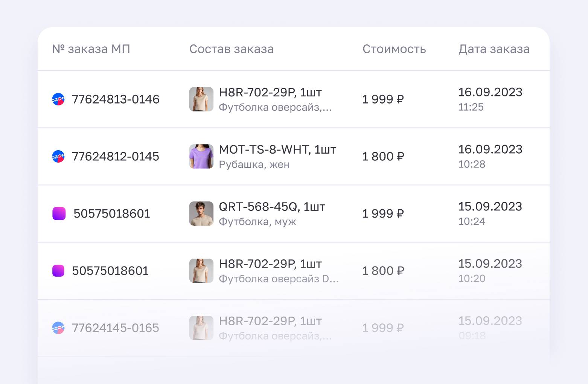This screenshot has height=384, width=588.
Task: Select product title MOT-TS-8-WHT, 1шт
Action: pyautogui.click(x=277, y=149)
